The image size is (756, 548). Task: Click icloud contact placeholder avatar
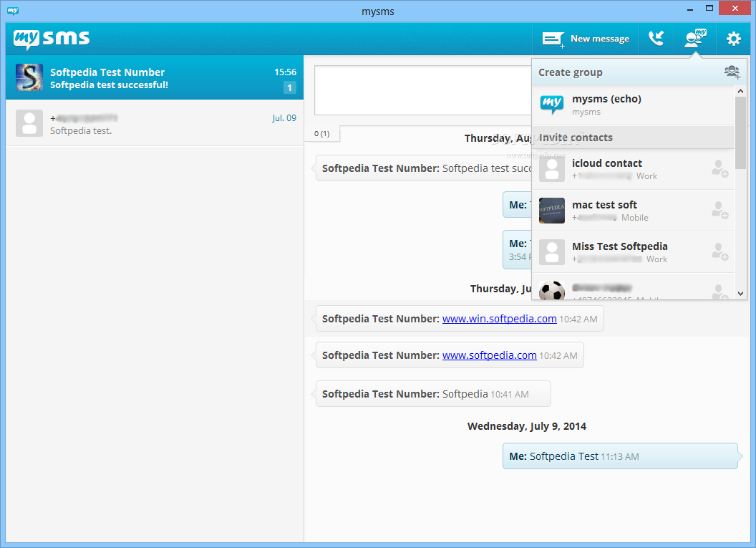[x=551, y=169]
